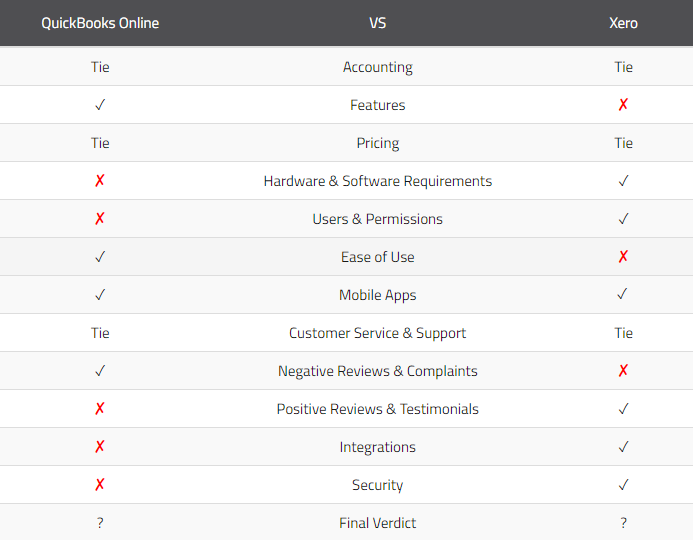This screenshot has height=540, width=693.
Task: Click the Mobile Apps label
Action: coord(377,295)
